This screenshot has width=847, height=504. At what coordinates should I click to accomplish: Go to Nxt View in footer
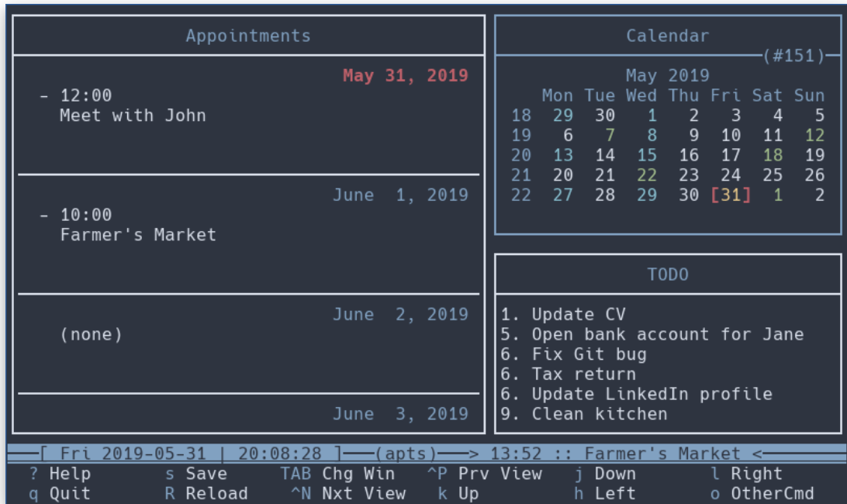(363, 494)
